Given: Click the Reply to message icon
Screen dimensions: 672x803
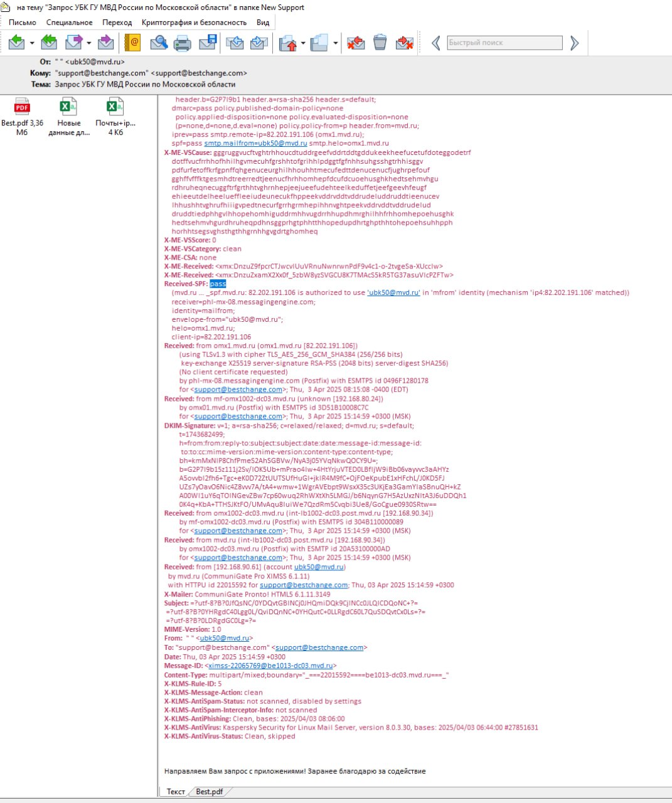Looking at the screenshot, I should point(17,43).
